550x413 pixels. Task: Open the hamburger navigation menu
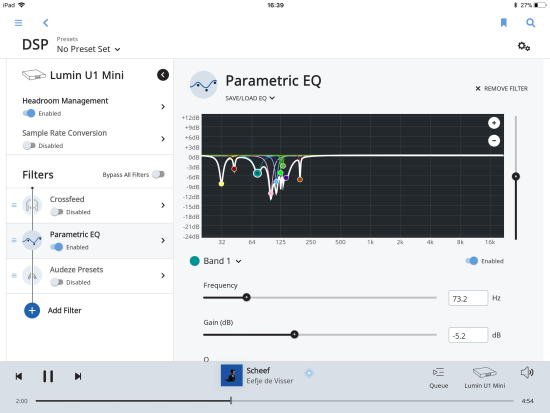tap(19, 23)
